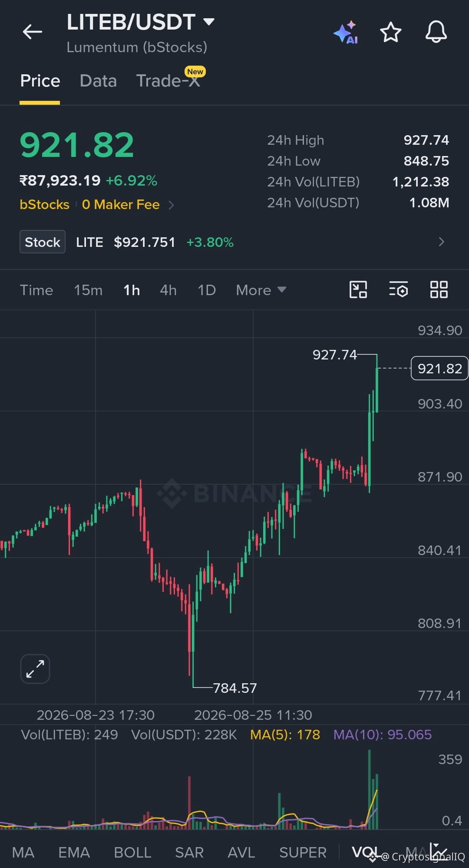The image size is (469, 868).
Task: Tap the 24h Vol(USDT) value 1.08M
Action: [429, 203]
